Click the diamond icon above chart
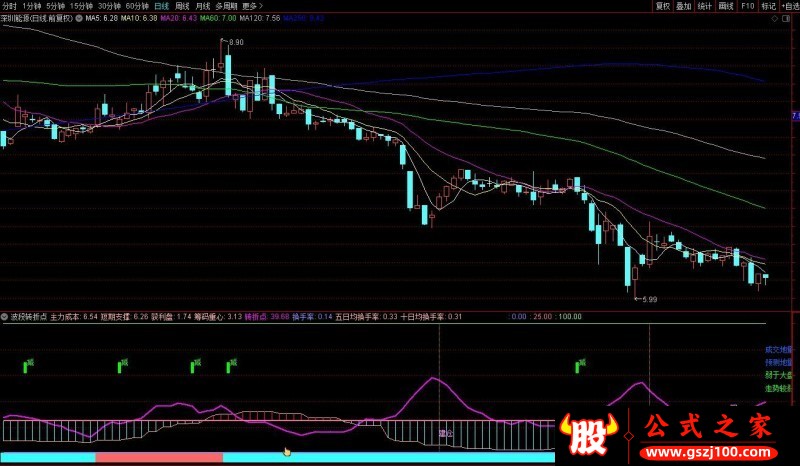800x466 pixels. click(774, 18)
